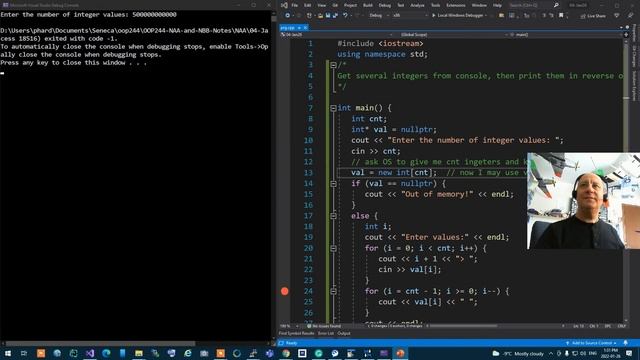
Task: Open the Analyze menu
Action: 417,5
